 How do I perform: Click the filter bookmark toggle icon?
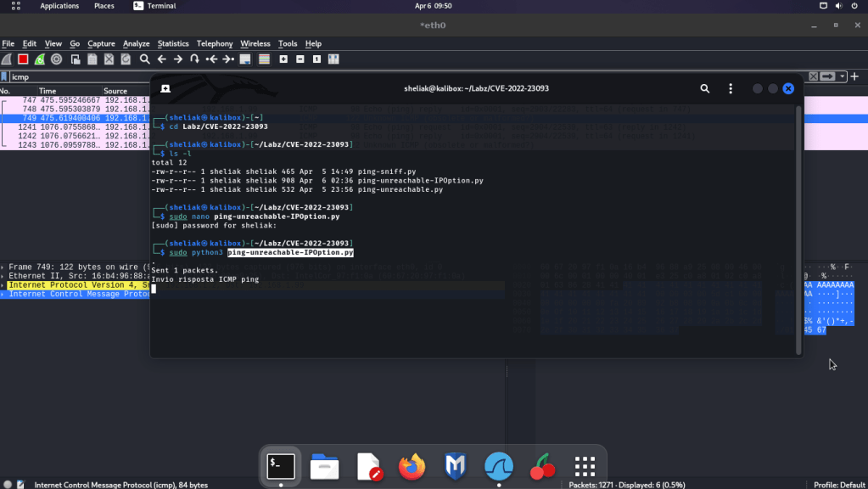tap(5, 76)
